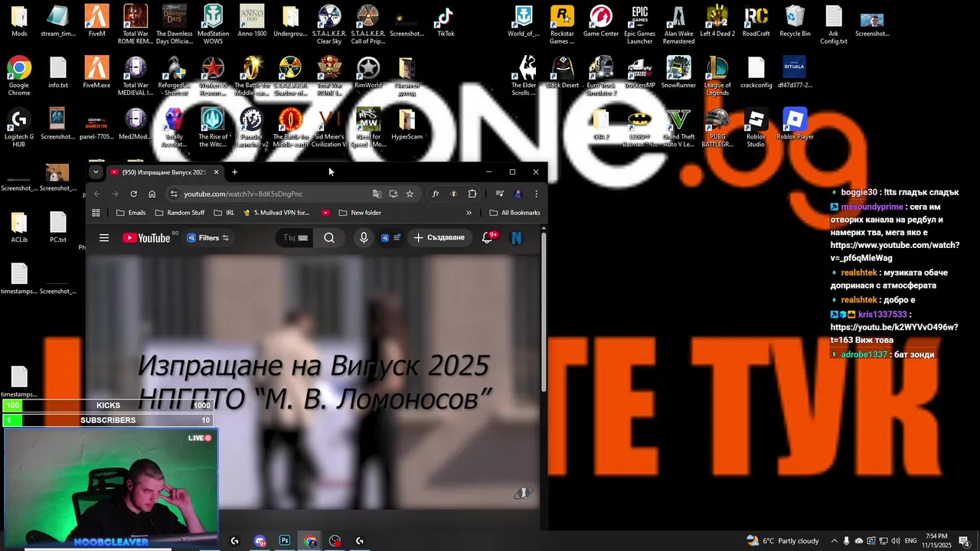980x551 pixels.
Task: Go to Chrome home page button
Action: coord(152,194)
